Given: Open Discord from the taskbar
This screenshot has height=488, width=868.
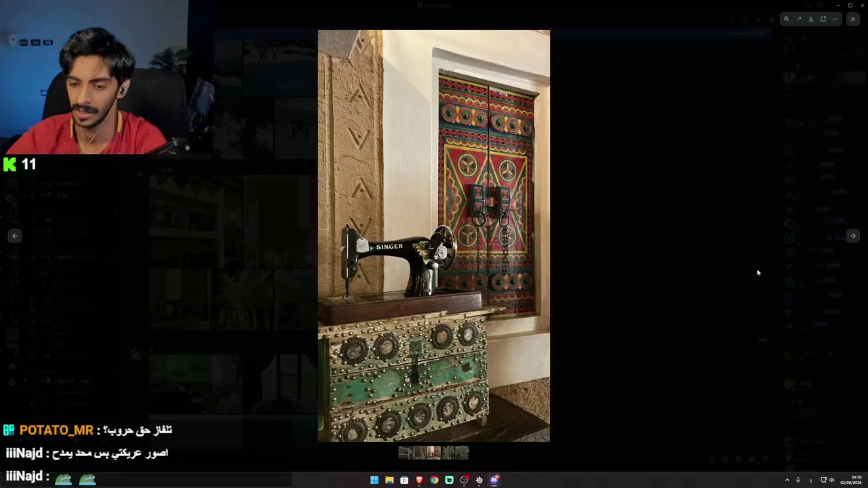Looking at the screenshot, I should 494,480.
